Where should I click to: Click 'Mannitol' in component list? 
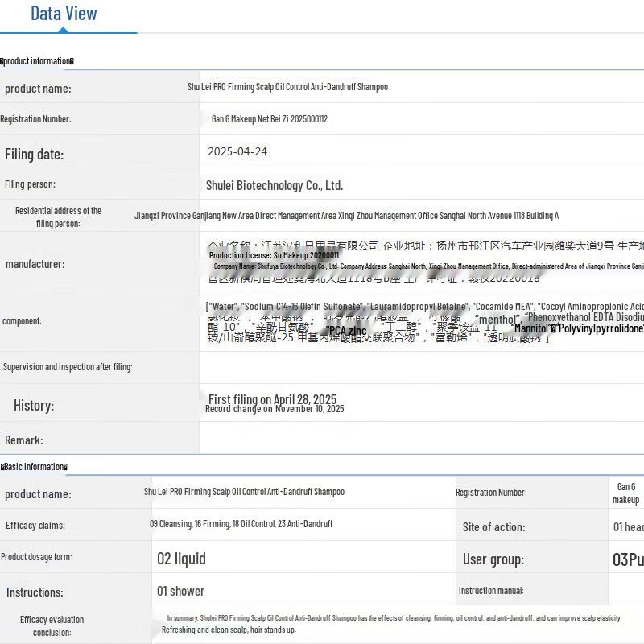coord(532,328)
